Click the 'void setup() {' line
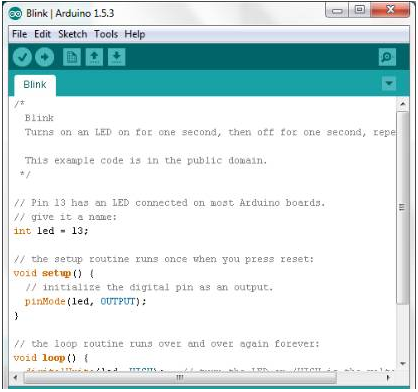The height and width of the screenshot is (392, 418). (x=54, y=273)
